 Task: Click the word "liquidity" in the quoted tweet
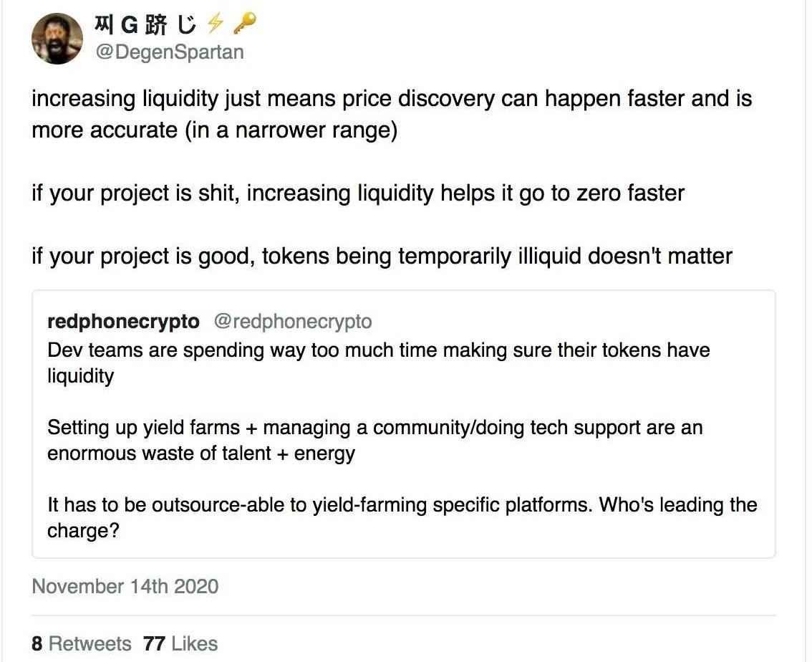[x=80, y=375]
